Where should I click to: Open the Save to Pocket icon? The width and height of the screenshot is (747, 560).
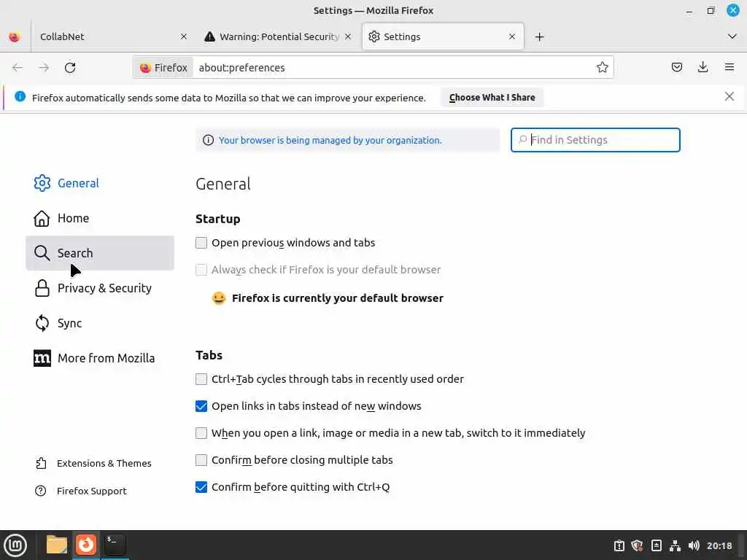tap(676, 67)
